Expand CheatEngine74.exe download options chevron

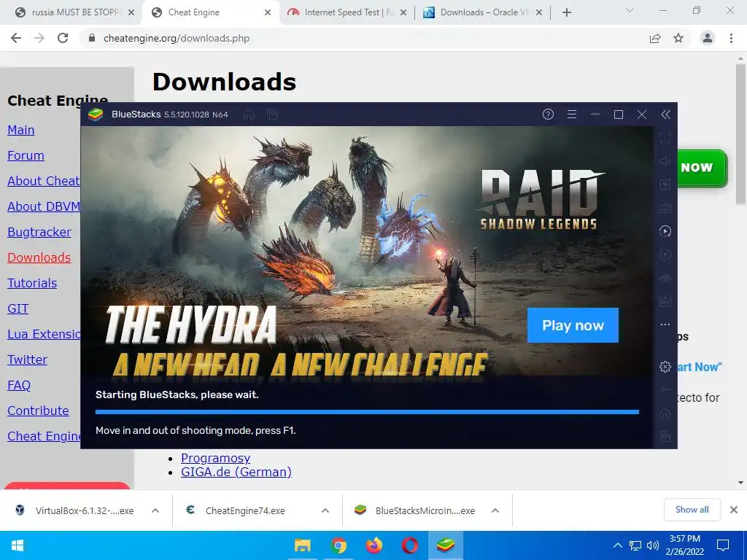tap(325, 510)
